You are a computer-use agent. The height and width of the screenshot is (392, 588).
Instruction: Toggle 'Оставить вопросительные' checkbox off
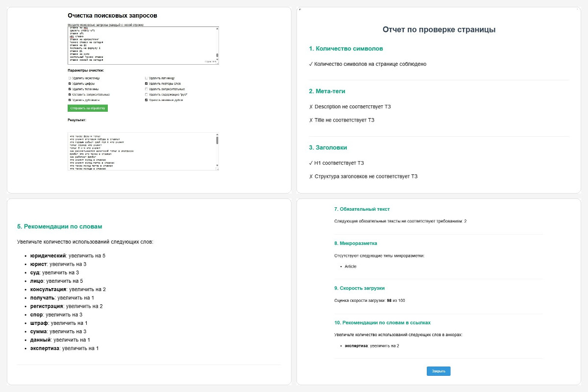tap(70, 95)
